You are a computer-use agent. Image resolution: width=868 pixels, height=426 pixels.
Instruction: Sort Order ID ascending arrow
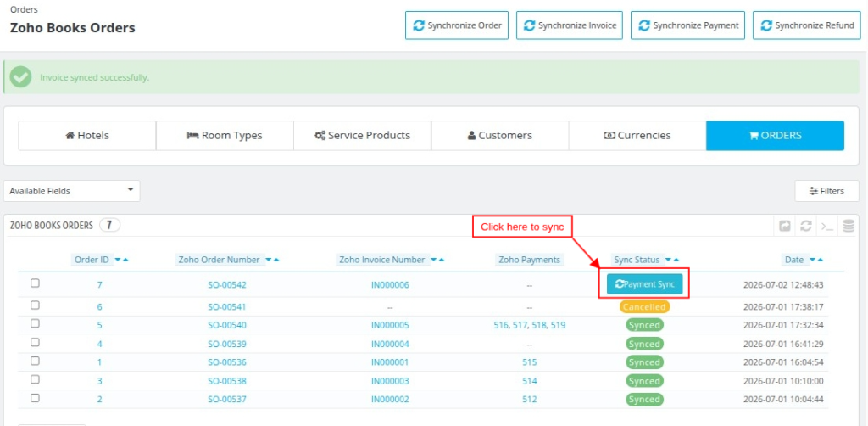click(125, 260)
